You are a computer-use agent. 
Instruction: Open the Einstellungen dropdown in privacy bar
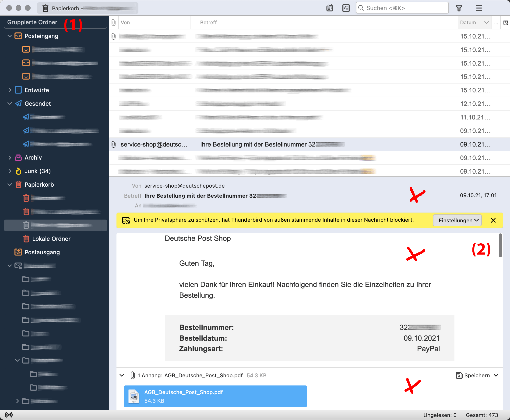point(457,220)
